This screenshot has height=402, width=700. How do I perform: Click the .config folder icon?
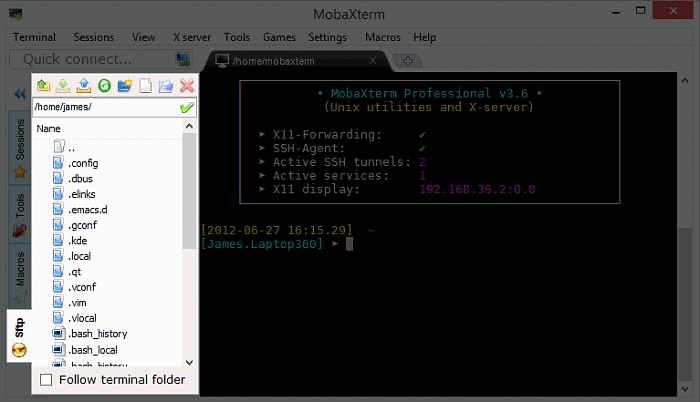[58, 163]
